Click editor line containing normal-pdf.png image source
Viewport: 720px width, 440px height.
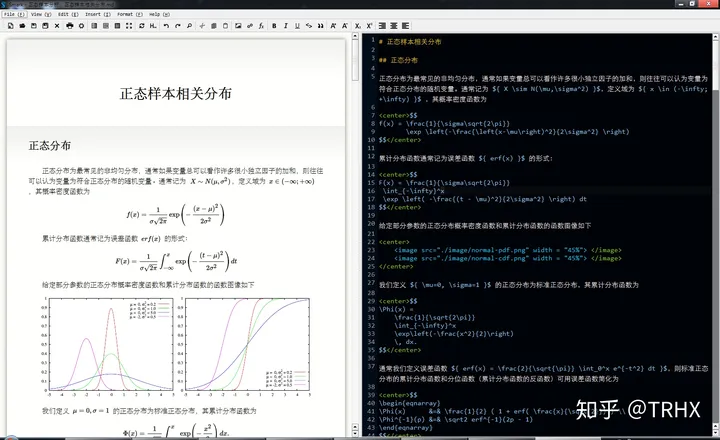tap(507, 250)
